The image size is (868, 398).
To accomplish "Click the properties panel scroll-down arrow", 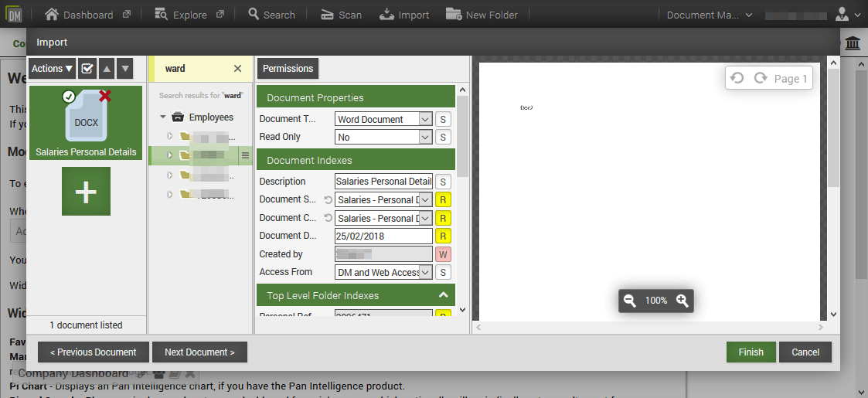I will (463, 310).
